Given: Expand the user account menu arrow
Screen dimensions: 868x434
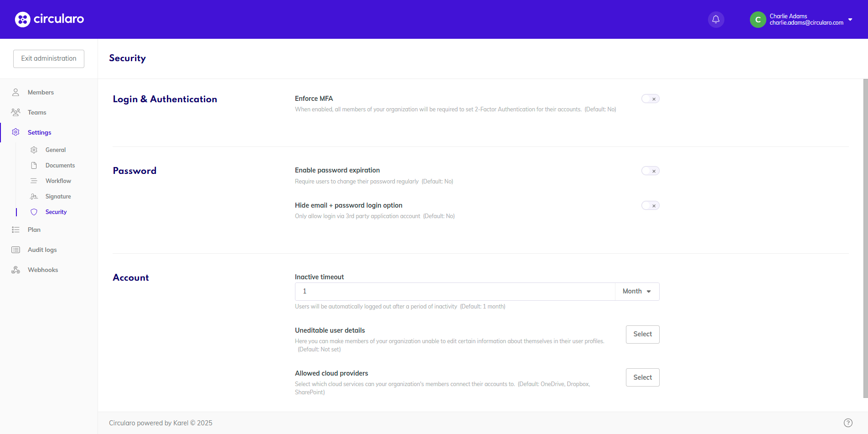Looking at the screenshot, I should [850, 20].
